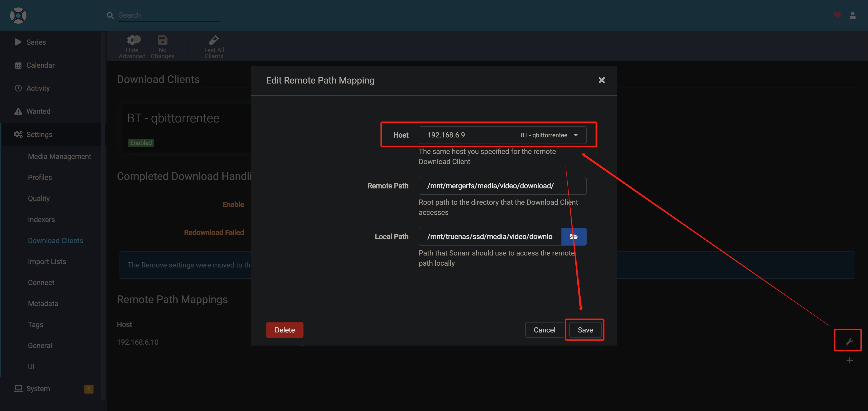Open the Calendar sidebar icon

[x=19, y=65]
